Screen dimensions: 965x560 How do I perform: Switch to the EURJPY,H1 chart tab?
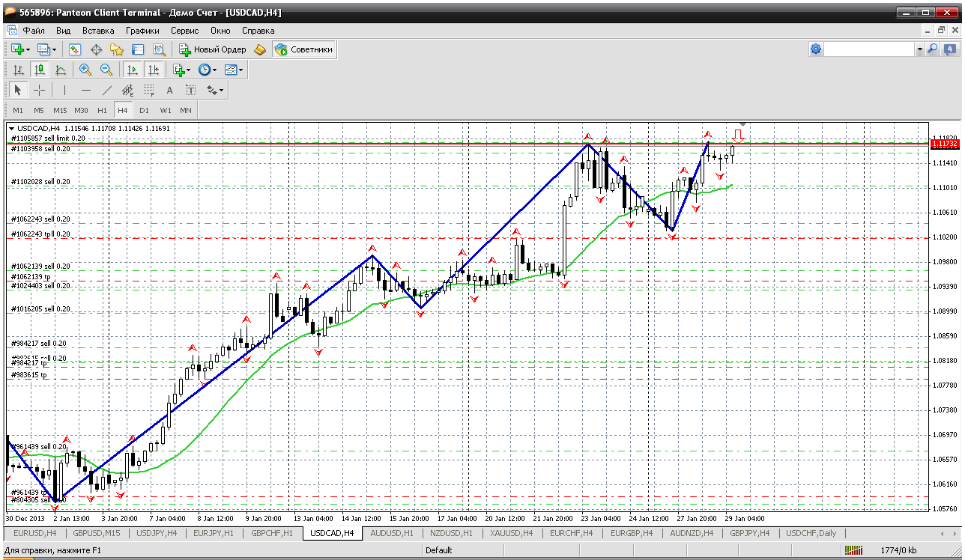point(214,533)
